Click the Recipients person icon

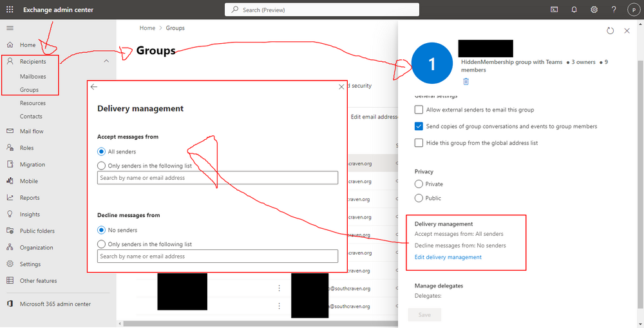10,61
